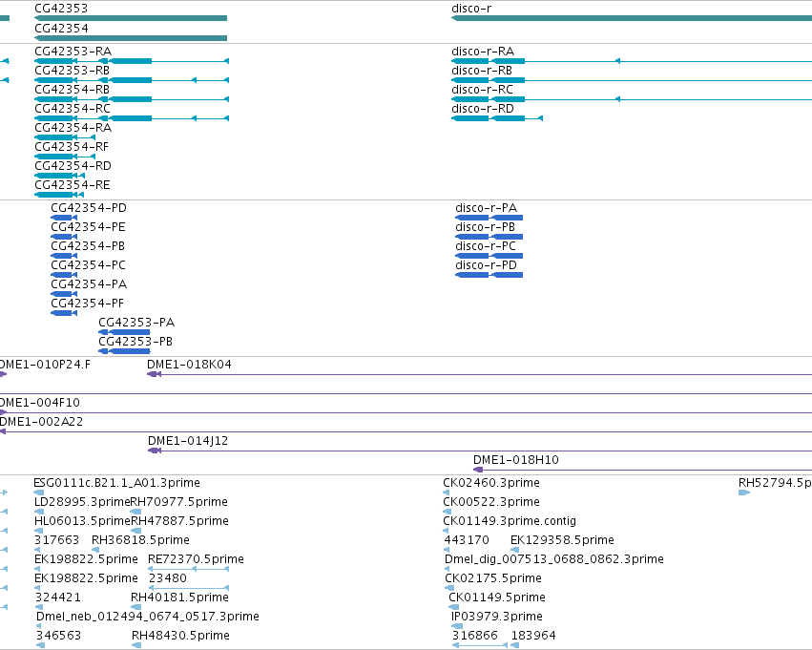Click EST RH70977.5prime

tap(179, 502)
